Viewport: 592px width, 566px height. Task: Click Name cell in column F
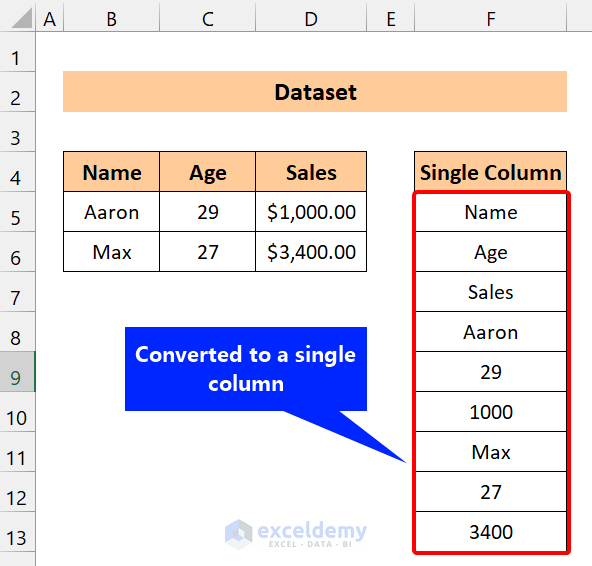(x=490, y=212)
